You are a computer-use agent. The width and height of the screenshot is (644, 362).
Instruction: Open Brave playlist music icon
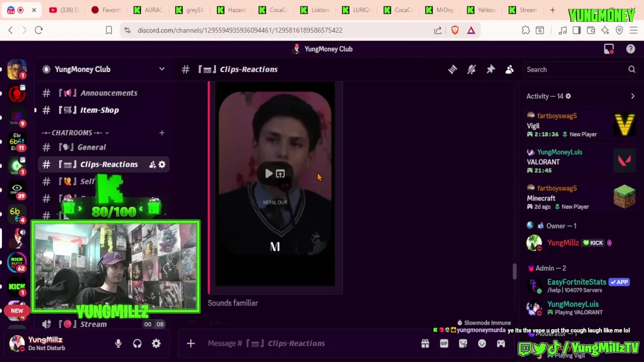coord(562,30)
